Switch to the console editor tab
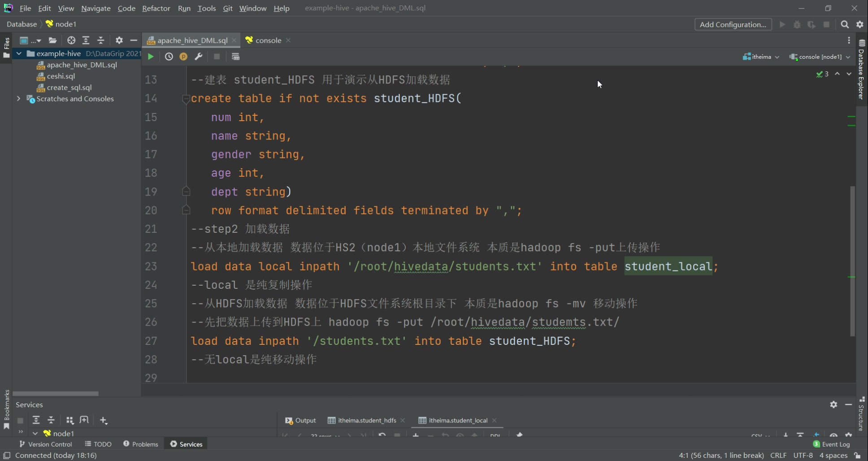This screenshot has height=461, width=868. click(x=268, y=40)
